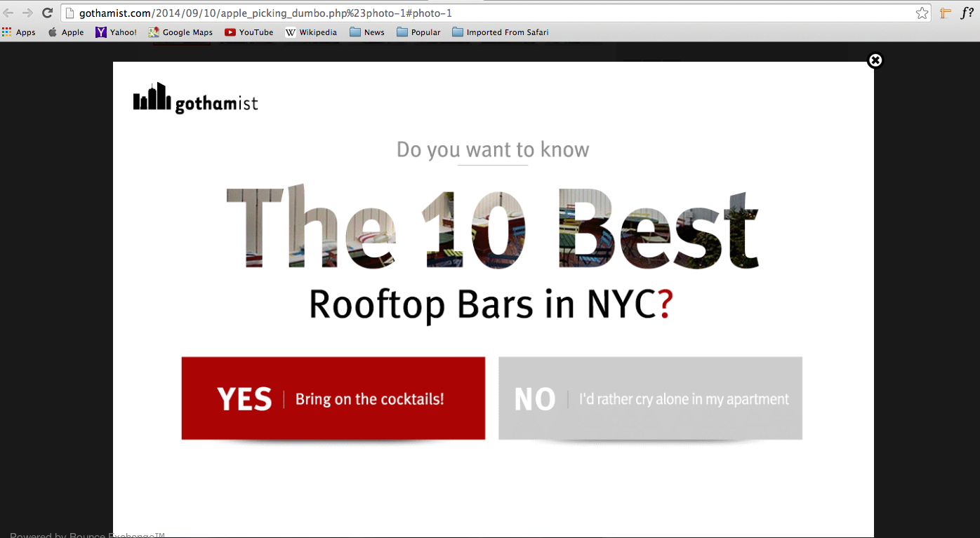Choose NO I'd rather cry alone

pos(650,398)
